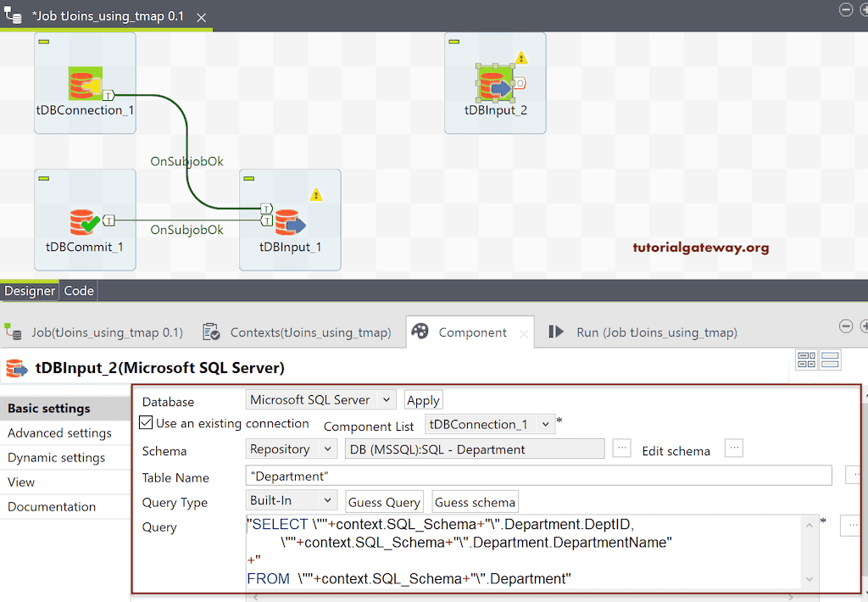Switch to the Code tab
The image size is (868, 602).
pyautogui.click(x=79, y=291)
